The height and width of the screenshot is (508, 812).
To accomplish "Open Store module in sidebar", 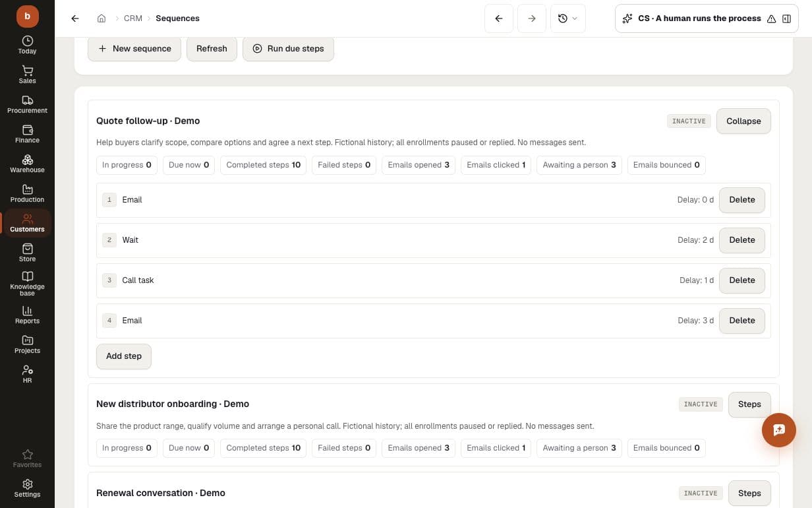I will (x=27, y=253).
